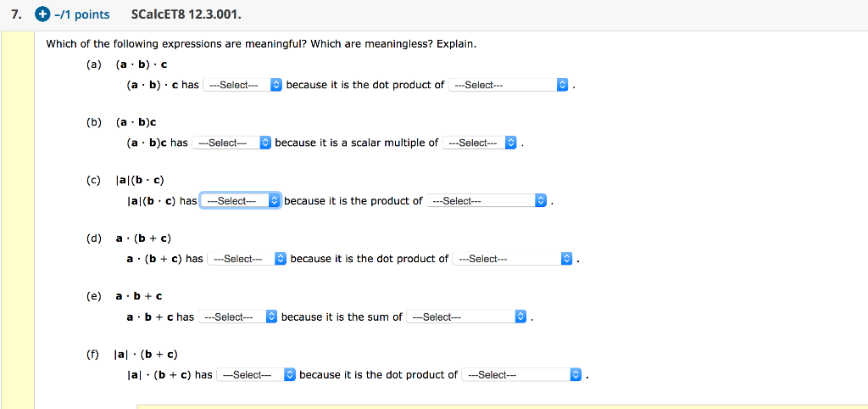Open the first Select dropdown for |a| · (b + c)
The image size is (868, 409).
(x=256, y=375)
